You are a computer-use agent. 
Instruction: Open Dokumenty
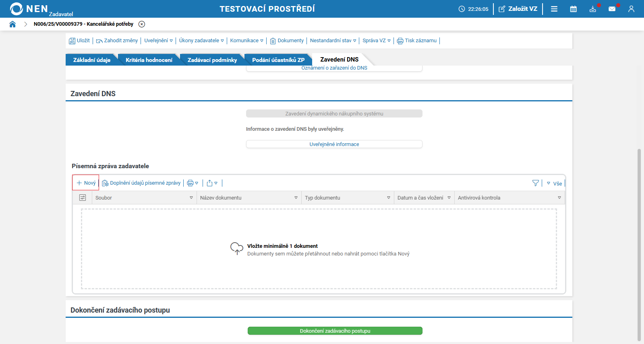click(x=287, y=41)
